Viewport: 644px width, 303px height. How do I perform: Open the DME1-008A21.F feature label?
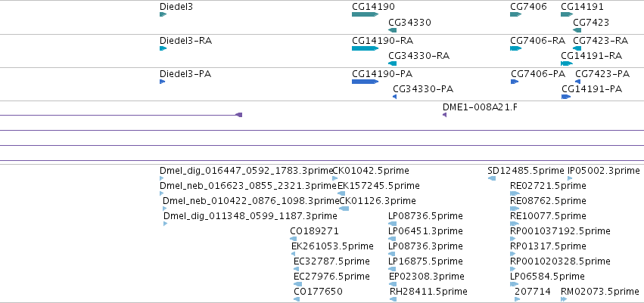pyautogui.click(x=480, y=107)
